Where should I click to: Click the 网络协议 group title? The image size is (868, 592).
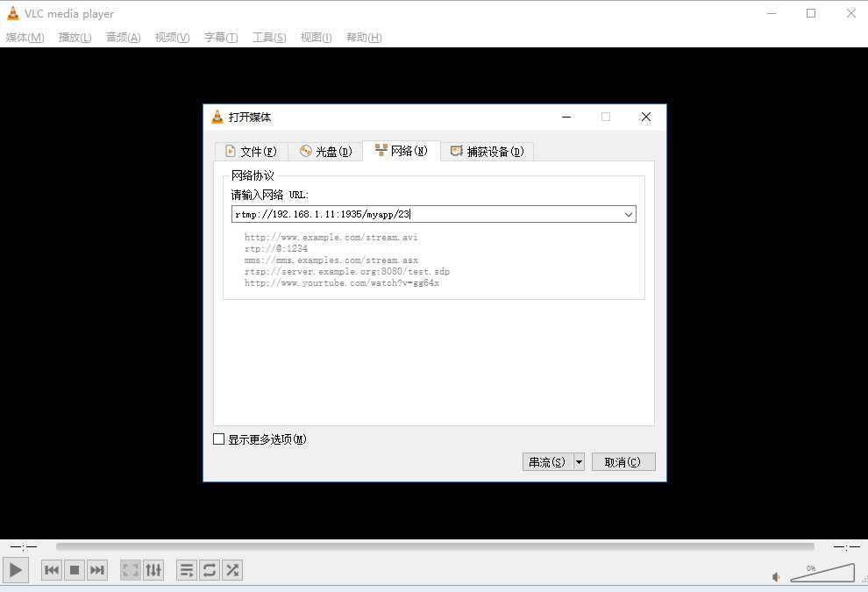tap(253, 175)
